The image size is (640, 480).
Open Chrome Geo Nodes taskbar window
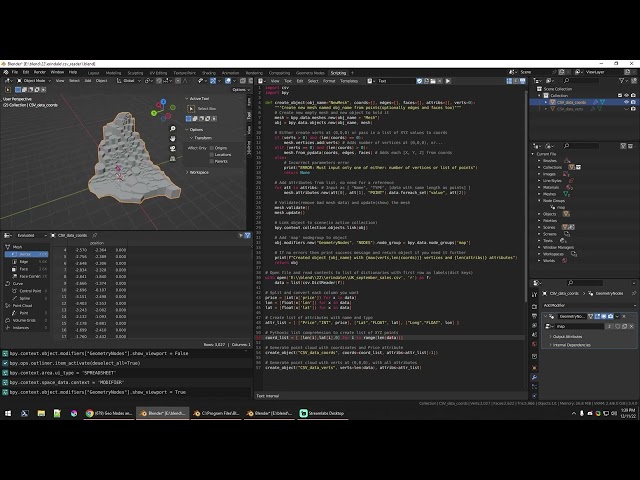[109, 413]
